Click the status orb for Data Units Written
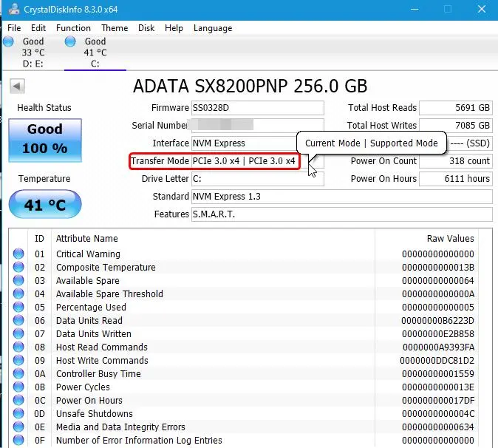 point(18,333)
